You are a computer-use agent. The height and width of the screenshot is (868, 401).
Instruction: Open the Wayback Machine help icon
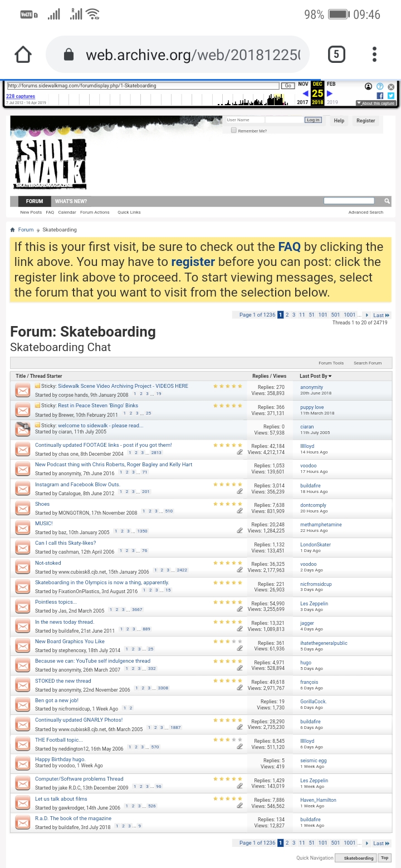click(380, 86)
